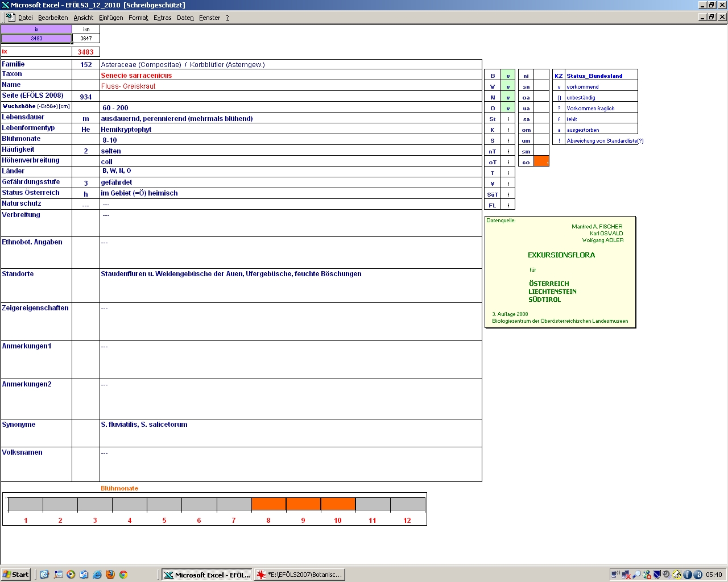The image size is (728, 582).
Task: Click the Blühmonate value 8-10
Action: pos(110,140)
